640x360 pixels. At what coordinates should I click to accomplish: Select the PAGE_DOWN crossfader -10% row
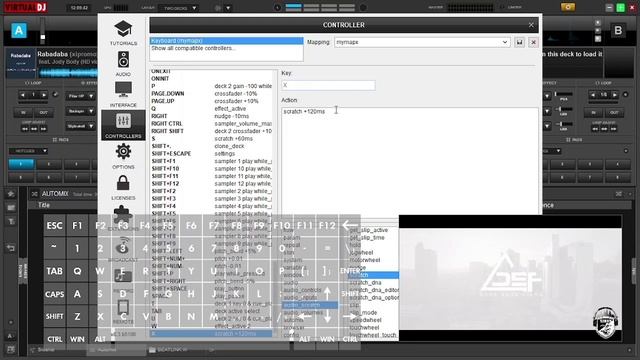(211, 93)
